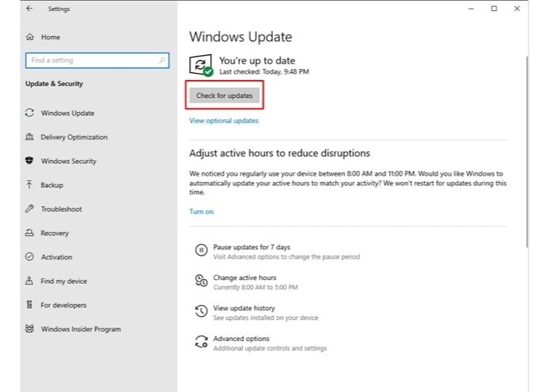549x392 pixels.
Task: Click 'See updates installed on your device' text
Action: 266,318
